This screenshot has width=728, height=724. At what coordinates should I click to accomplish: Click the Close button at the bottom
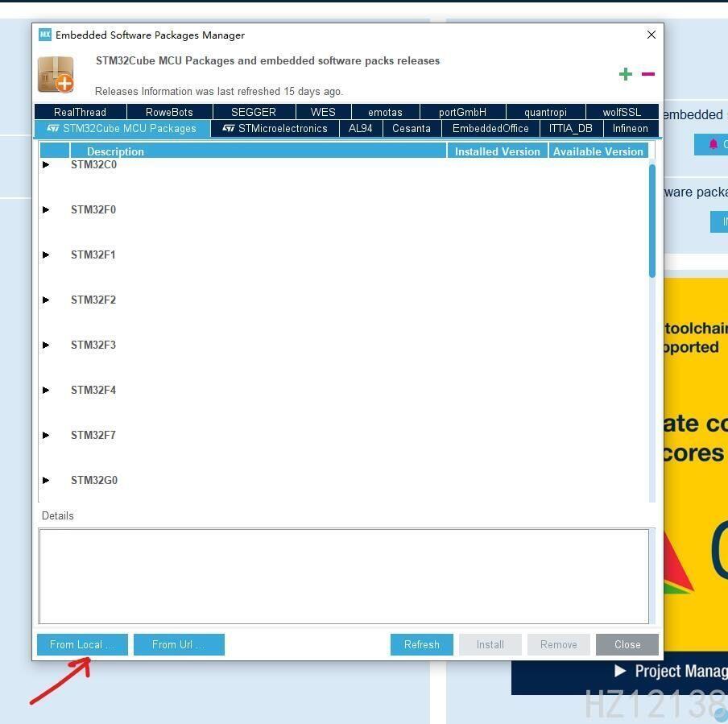pyautogui.click(x=627, y=644)
